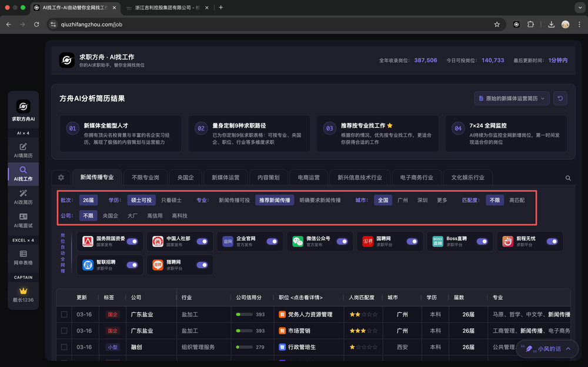Click the crown 舰长1236 icon
588x367 pixels.
23,291
